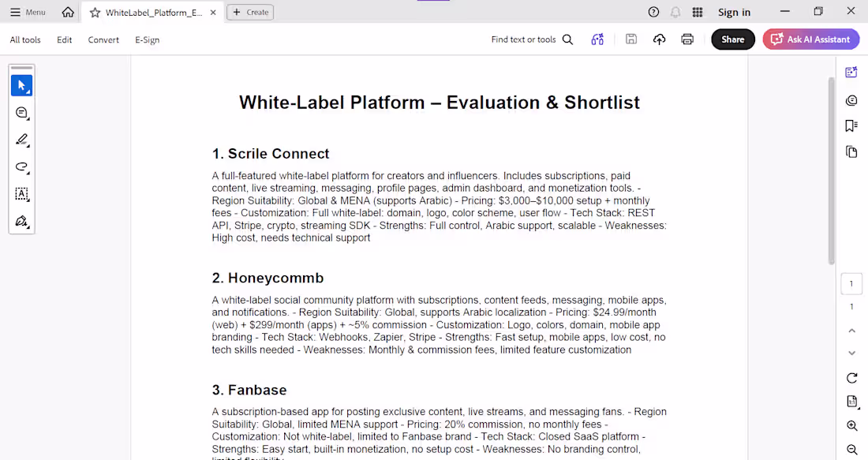This screenshot has height=460, width=868.
Task: Open the All tools menu
Action: point(25,40)
